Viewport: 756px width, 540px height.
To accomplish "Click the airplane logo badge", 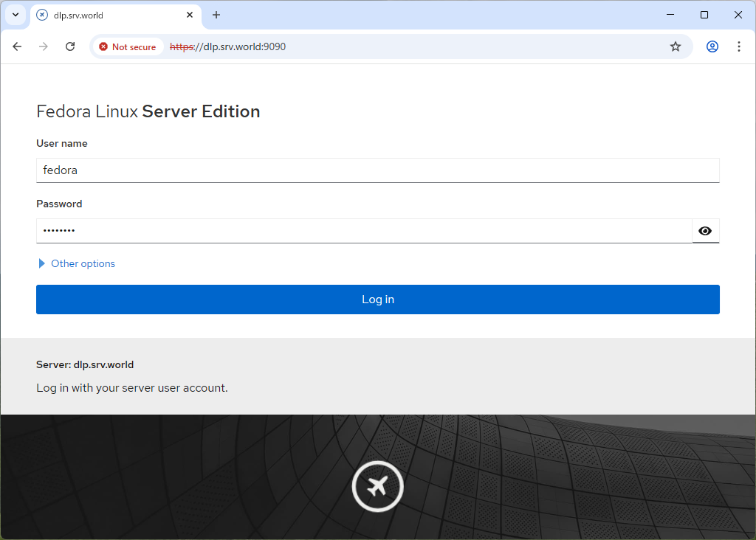I will click(x=377, y=487).
